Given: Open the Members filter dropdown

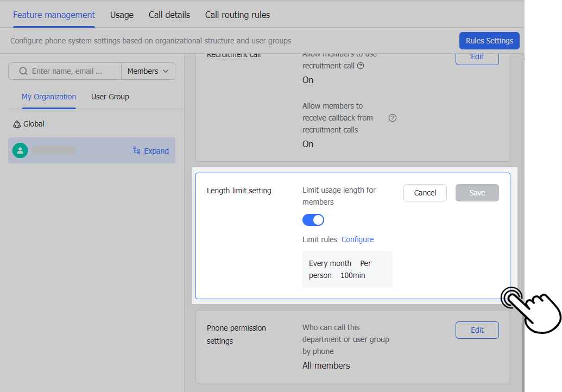Looking at the screenshot, I should pos(148,71).
